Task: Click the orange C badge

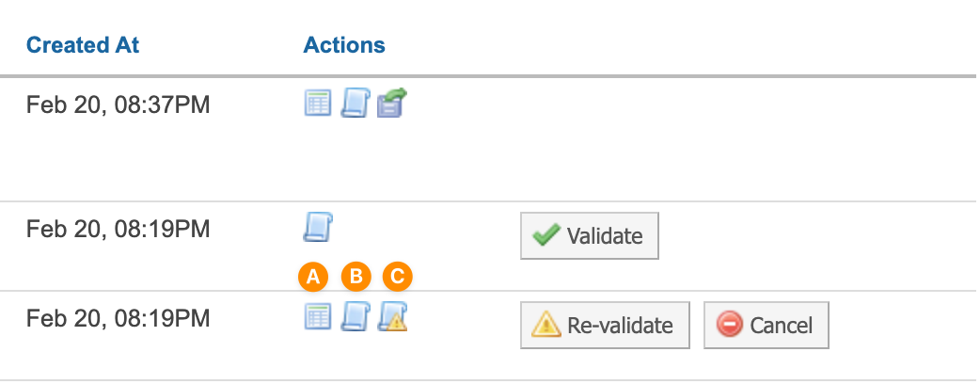Action: (x=398, y=276)
